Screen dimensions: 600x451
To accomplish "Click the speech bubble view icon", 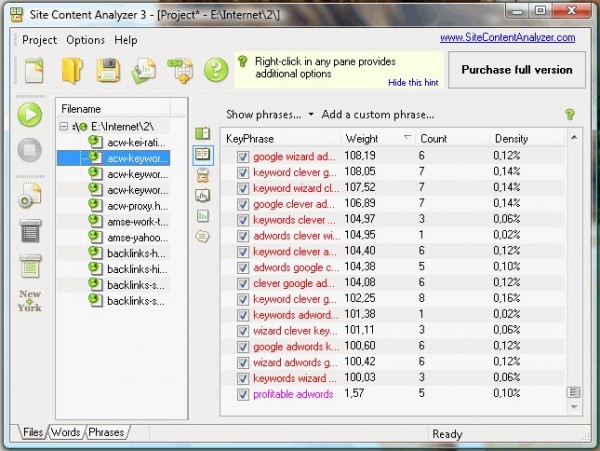I will (x=202, y=236).
